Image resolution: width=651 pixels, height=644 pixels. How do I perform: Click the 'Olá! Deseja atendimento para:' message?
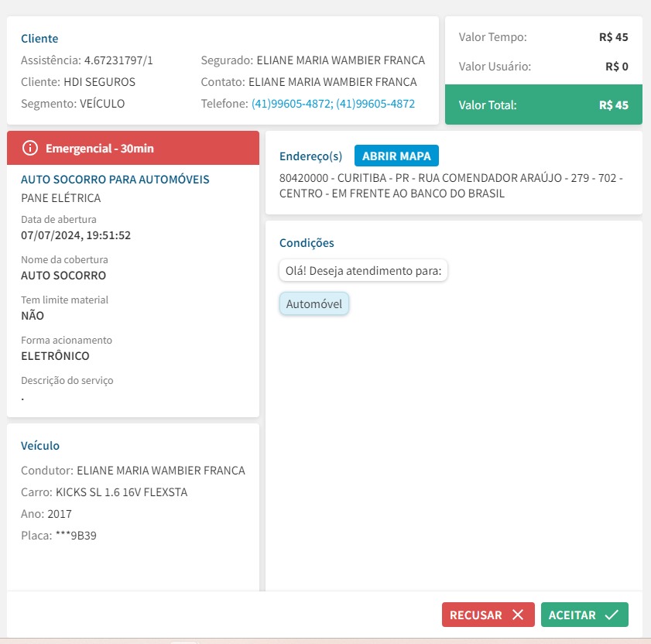363,271
